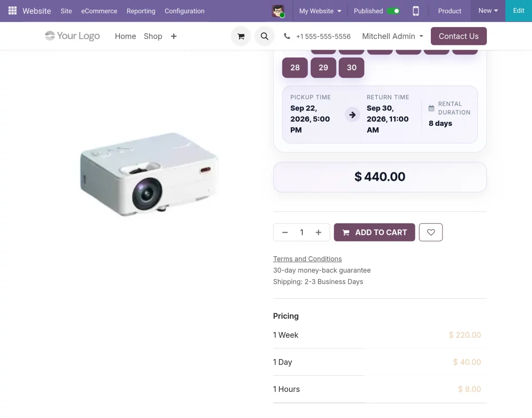Screen dimensions: 532x418
Task: Click the 1 Hours pricing row label
Action: (x=286, y=389)
